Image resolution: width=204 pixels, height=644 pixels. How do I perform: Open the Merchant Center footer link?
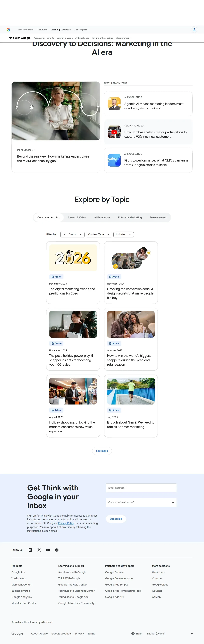click(x=21, y=585)
